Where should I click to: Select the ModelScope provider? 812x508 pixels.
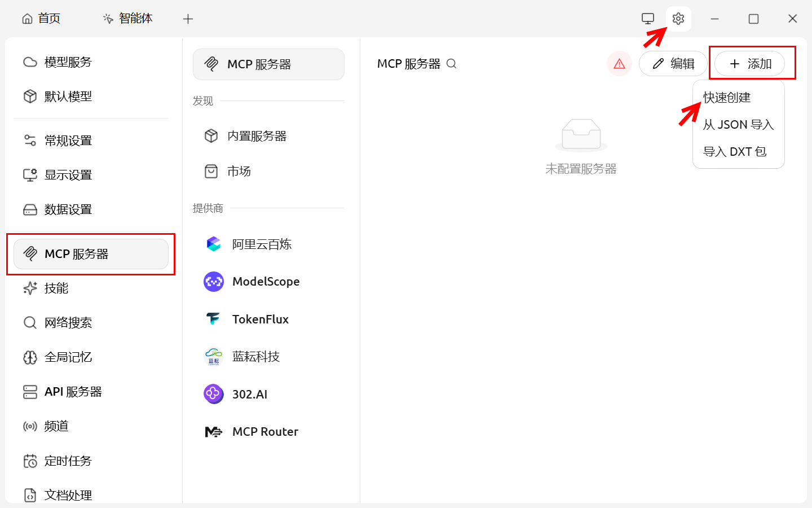(265, 282)
